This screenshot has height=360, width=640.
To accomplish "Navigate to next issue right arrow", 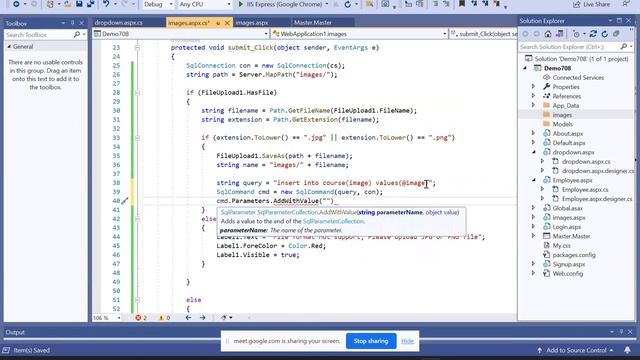I will (x=202, y=318).
